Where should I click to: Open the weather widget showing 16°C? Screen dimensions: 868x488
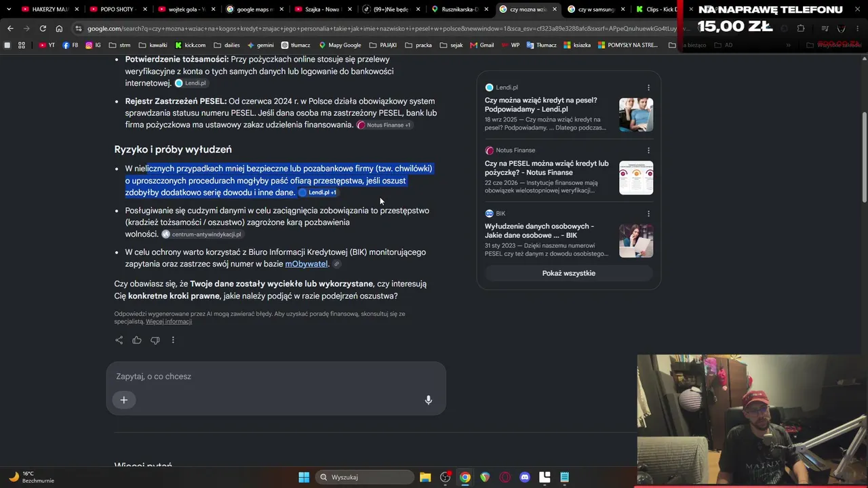(31, 477)
